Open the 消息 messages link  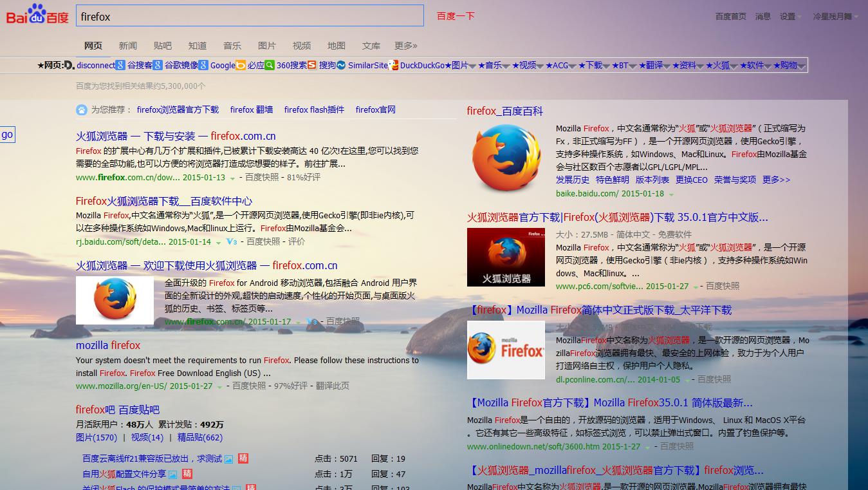(x=763, y=17)
